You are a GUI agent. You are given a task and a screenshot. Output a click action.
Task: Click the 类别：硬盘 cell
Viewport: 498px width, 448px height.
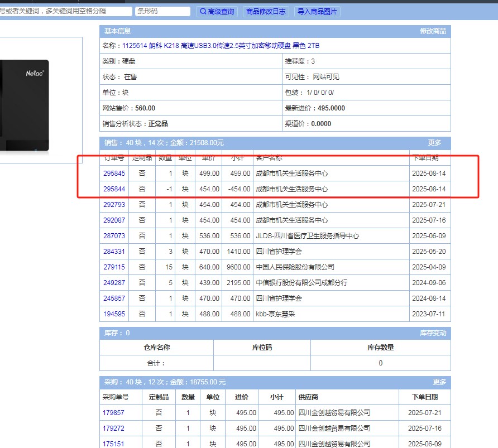coord(191,61)
